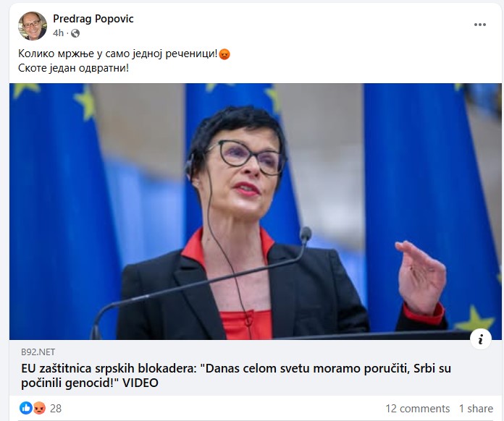Click the blue Like reaction icon
Image resolution: width=504 pixels, height=421 pixels.
pos(26,408)
